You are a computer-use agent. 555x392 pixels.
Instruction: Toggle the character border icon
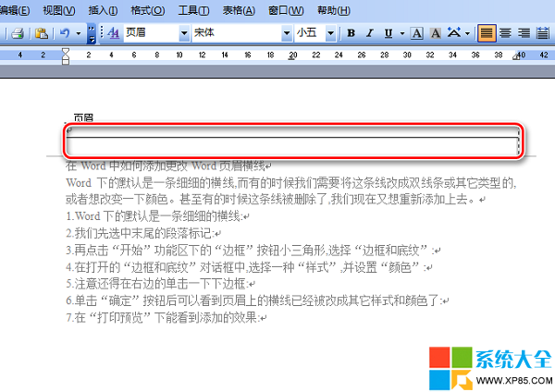point(417,33)
